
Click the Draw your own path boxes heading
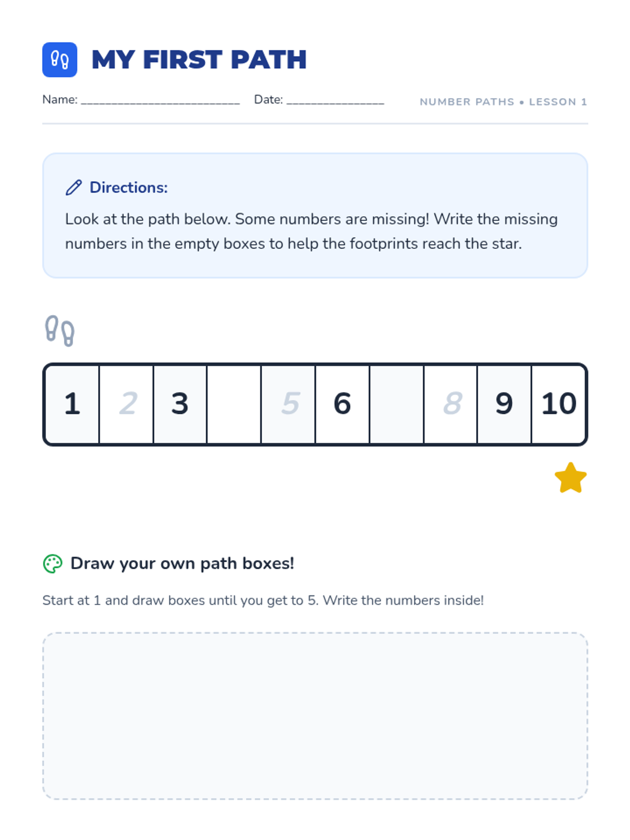(x=182, y=563)
